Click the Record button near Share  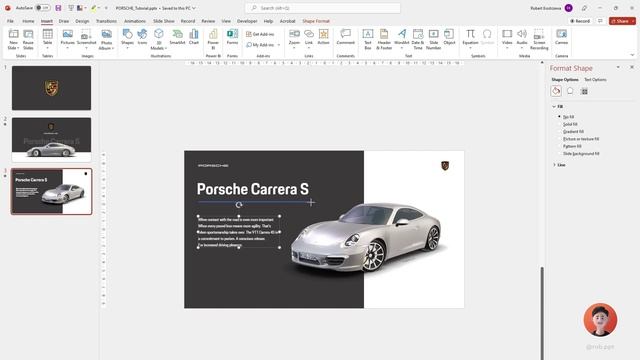pyautogui.click(x=580, y=21)
